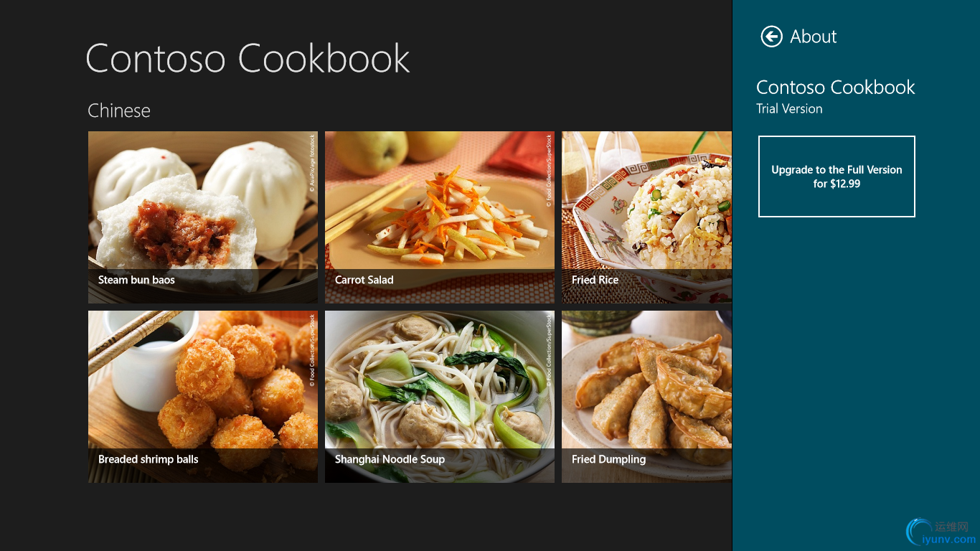Click the back arrow icon beside About
This screenshot has width=980, height=551.
tap(772, 37)
